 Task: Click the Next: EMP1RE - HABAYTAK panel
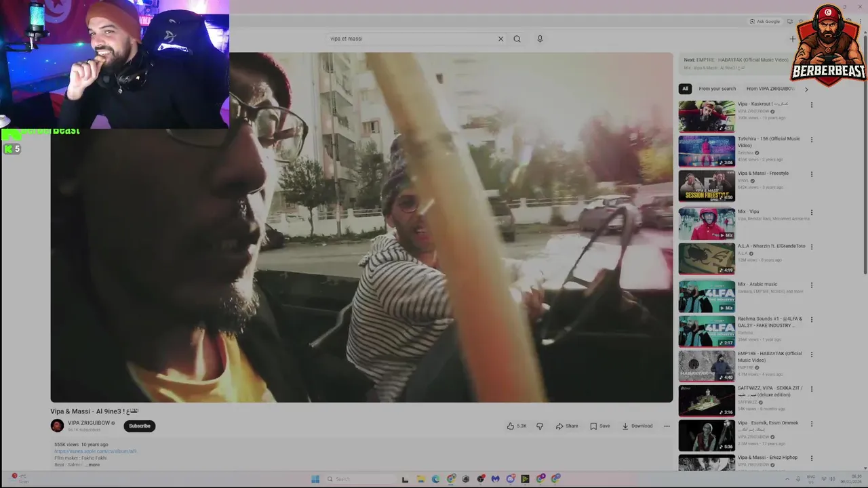coord(737,64)
